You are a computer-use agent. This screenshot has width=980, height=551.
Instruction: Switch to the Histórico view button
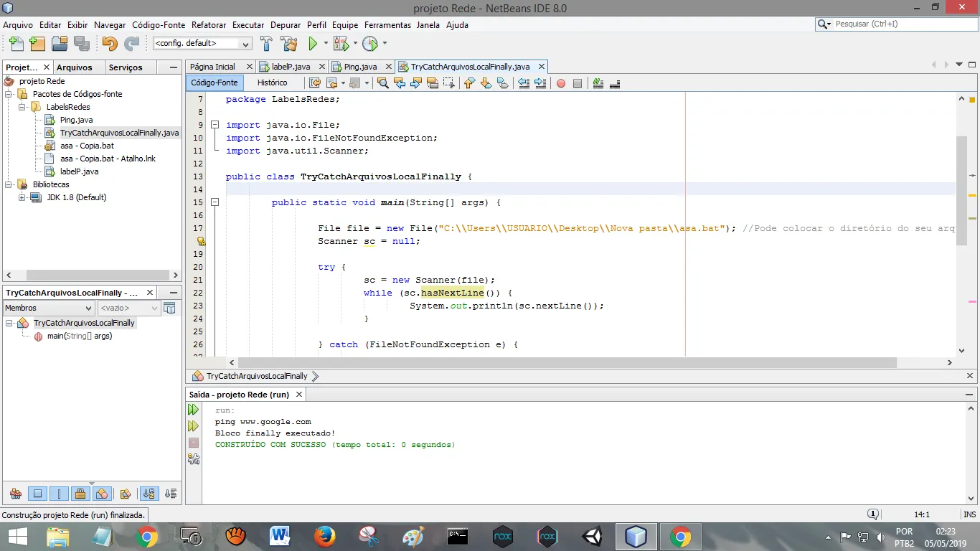point(273,83)
